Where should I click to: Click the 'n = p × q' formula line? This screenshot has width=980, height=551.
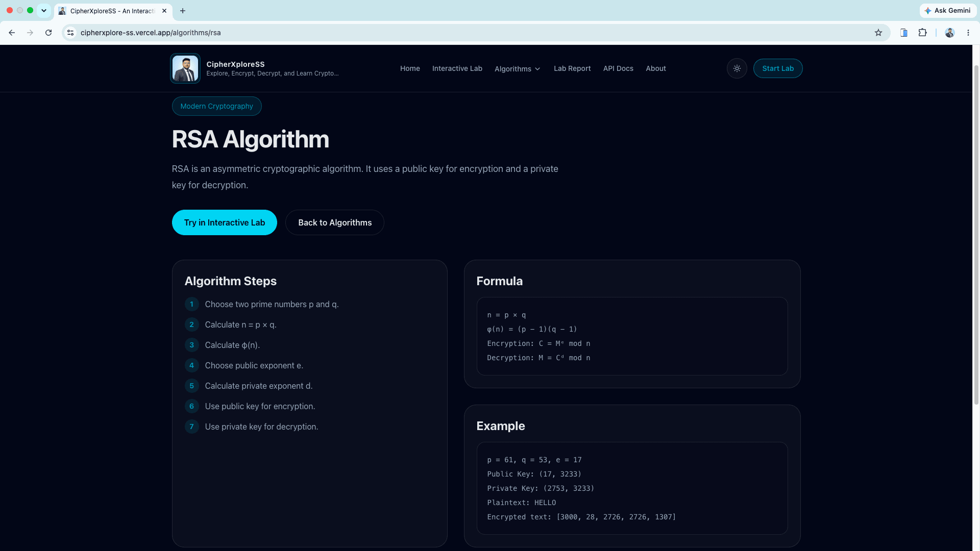[x=507, y=315]
